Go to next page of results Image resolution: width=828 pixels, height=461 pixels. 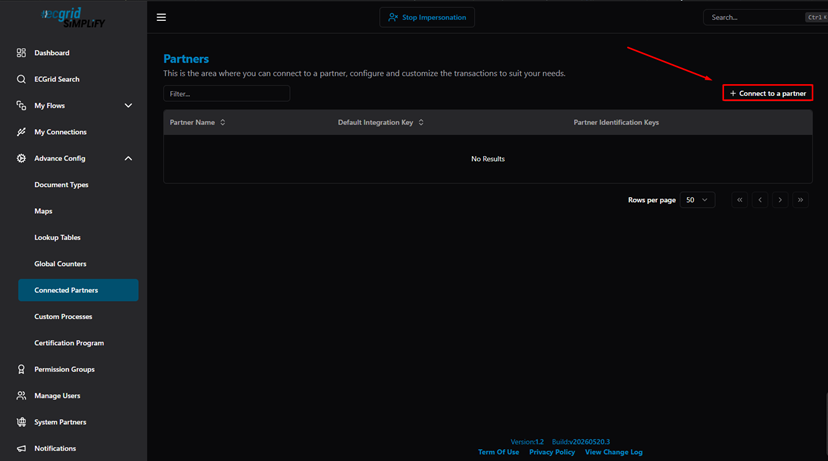(780, 200)
